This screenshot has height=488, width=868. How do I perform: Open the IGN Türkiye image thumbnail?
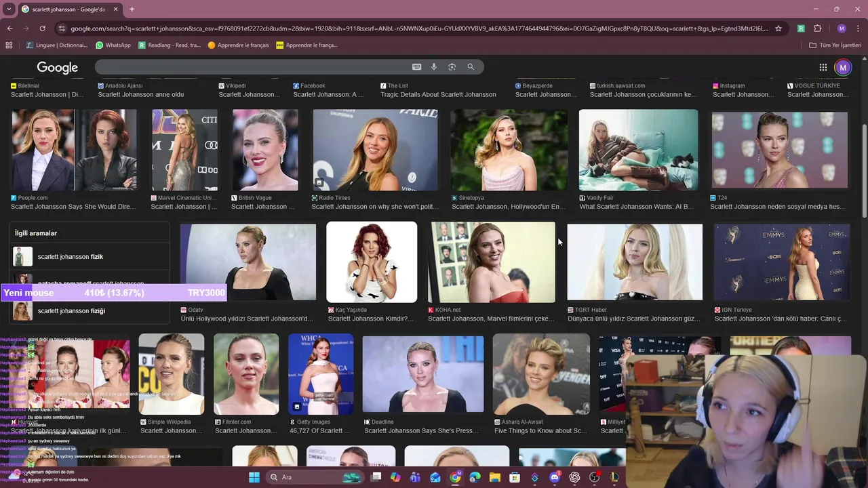(782, 262)
